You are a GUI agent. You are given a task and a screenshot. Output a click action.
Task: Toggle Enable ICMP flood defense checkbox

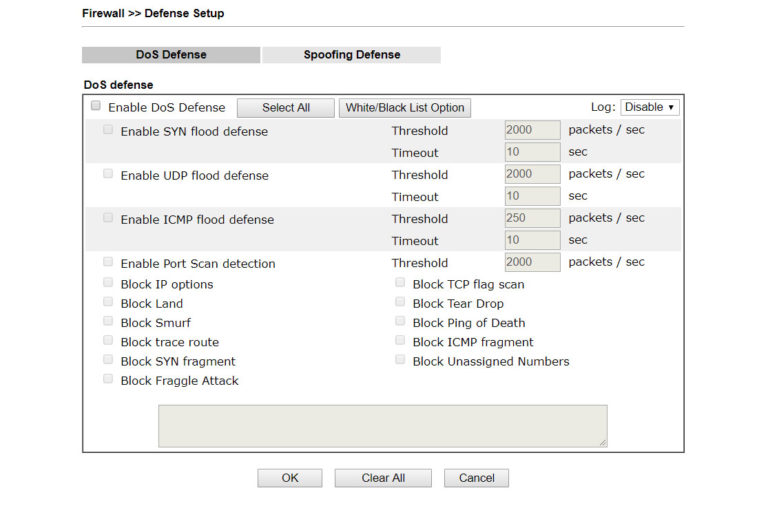coord(108,218)
